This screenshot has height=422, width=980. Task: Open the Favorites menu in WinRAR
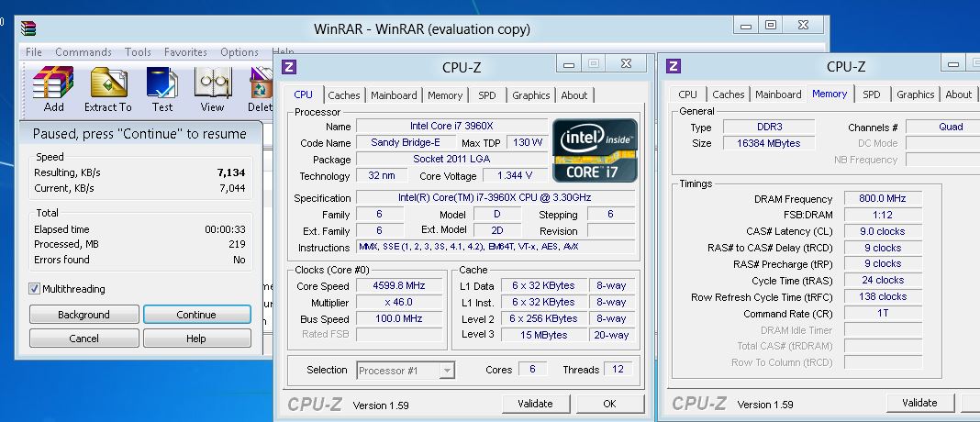[185, 52]
